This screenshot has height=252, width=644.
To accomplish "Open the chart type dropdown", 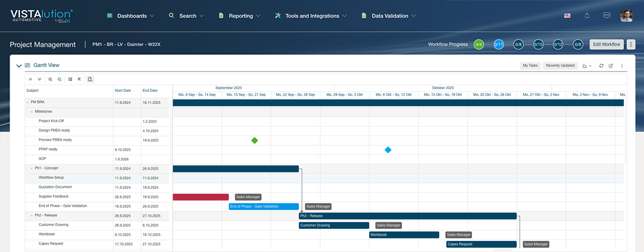I will (x=587, y=66).
